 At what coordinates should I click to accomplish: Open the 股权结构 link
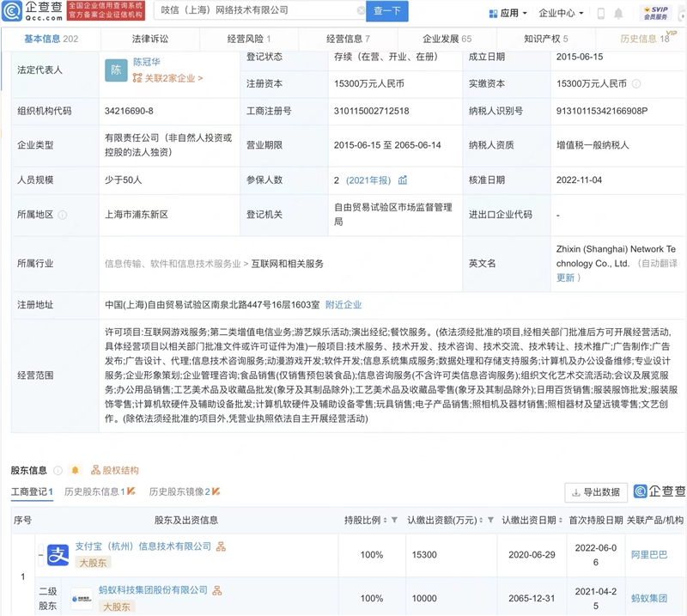pos(115,471)
